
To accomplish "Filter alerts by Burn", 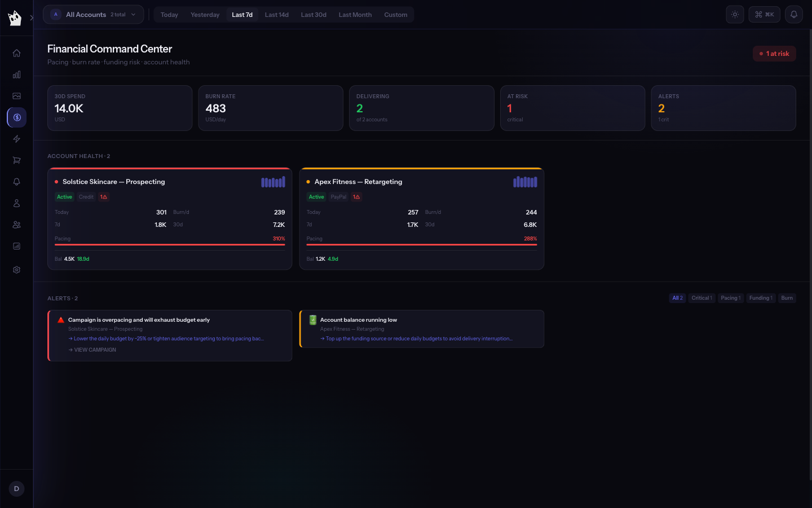I will coord(787,298).
